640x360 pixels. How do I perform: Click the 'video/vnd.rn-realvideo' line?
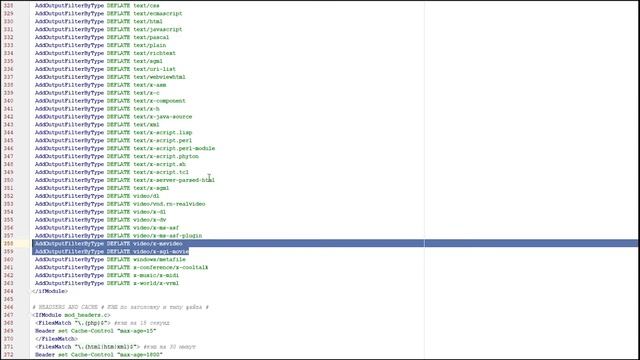120,204
